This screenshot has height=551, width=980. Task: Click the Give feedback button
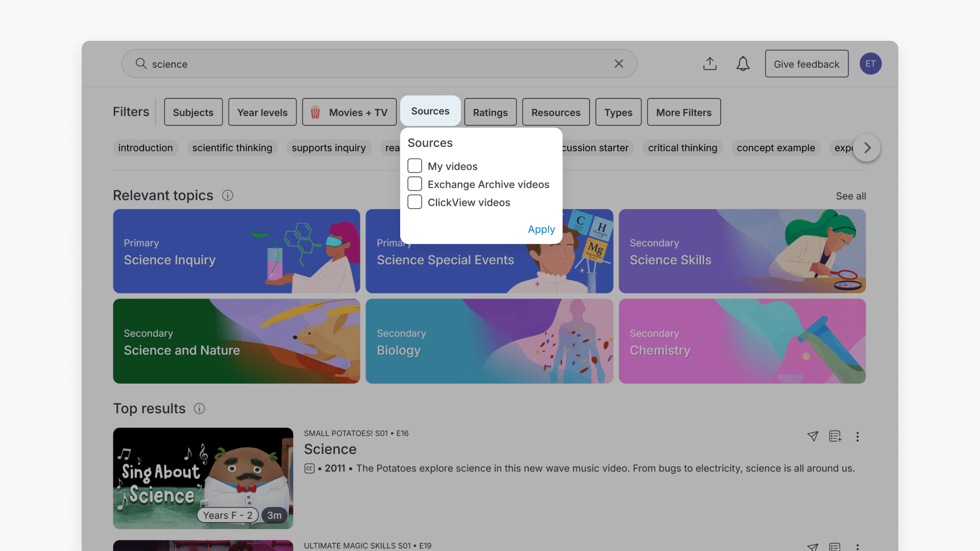point(806,64)
